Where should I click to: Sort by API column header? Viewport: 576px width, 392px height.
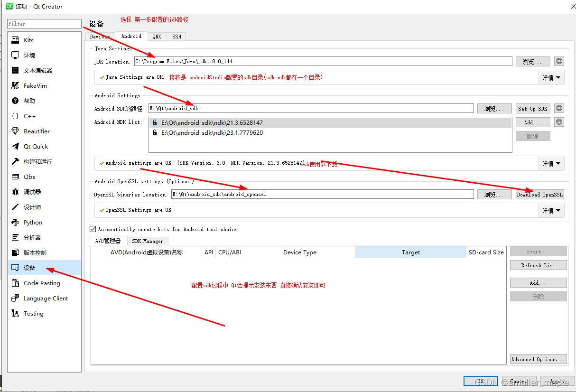point(209,252)
